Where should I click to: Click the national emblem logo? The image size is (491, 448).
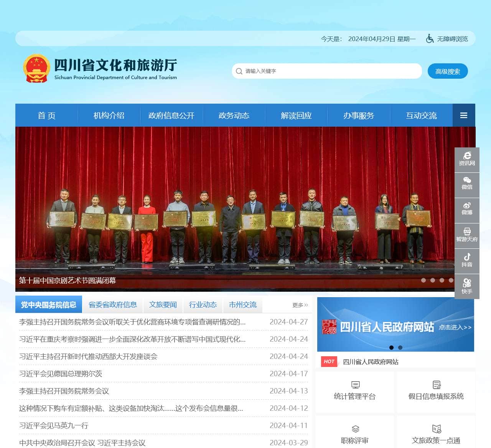click(36, 68)
